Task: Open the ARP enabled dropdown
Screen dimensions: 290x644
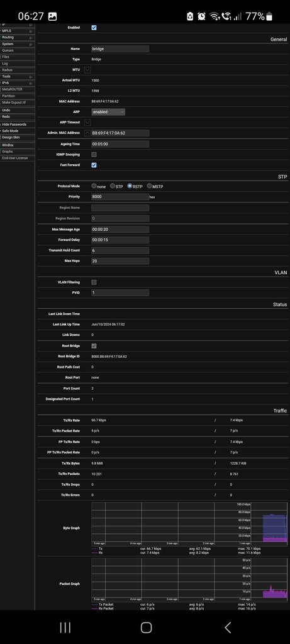Action: click(108, 112)
